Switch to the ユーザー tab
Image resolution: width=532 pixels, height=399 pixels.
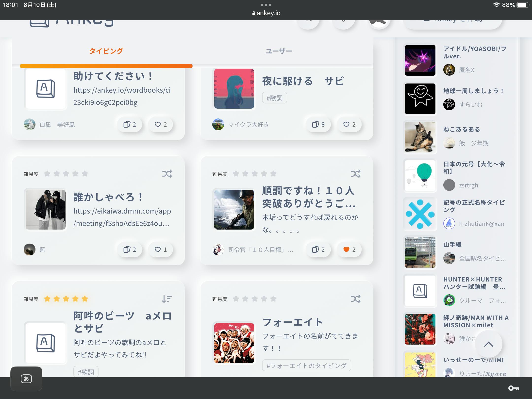coord(279,51)
